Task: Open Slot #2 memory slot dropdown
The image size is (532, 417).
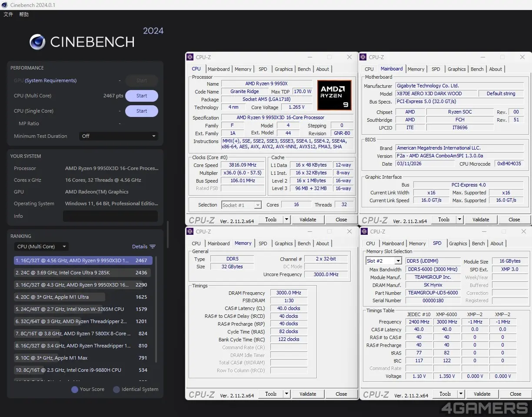Action: (x=384, y=261)
